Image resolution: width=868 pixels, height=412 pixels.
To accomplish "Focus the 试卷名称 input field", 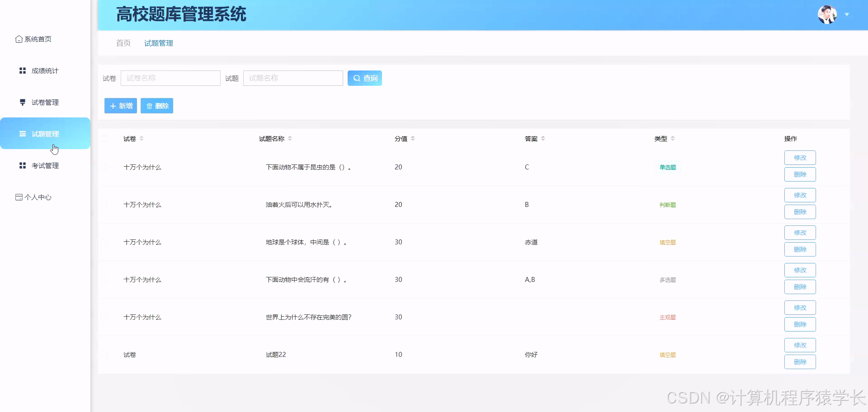I will click(170, 78).
